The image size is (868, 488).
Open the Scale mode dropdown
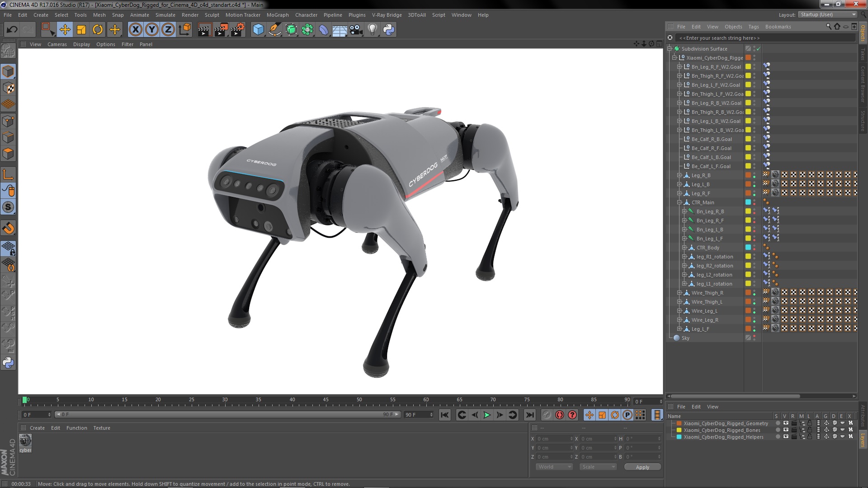pyautogui.click(x=598, y=467)
